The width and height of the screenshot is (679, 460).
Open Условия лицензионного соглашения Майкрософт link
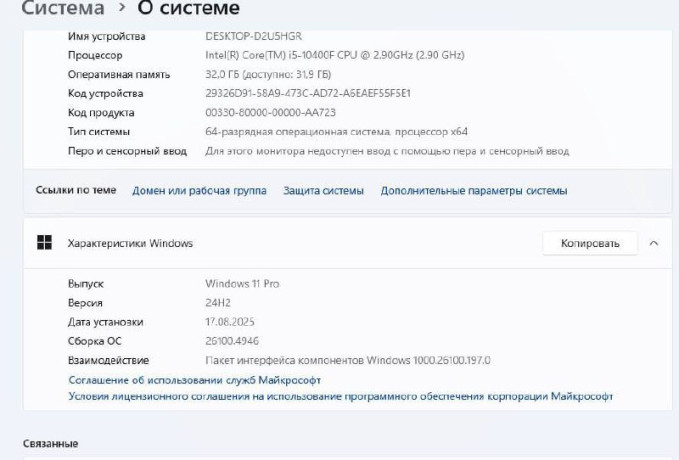click(x=340, y=396)
